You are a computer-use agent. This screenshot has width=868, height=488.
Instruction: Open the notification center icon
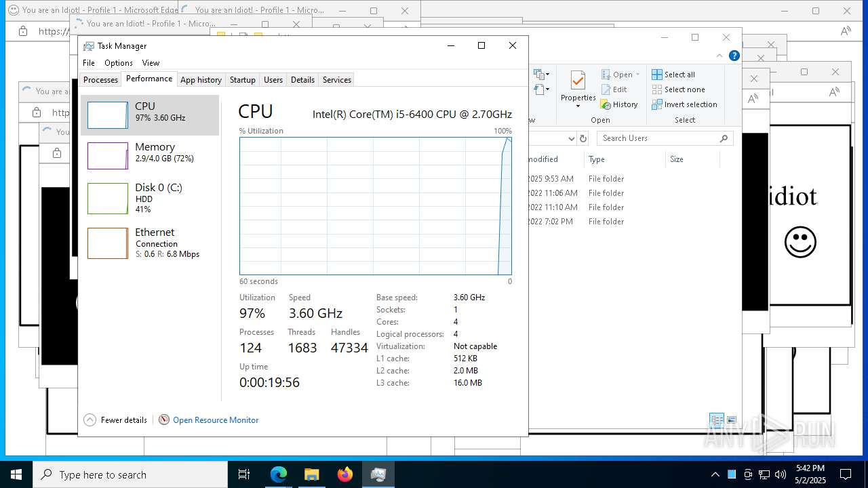[x=846, y=474]
